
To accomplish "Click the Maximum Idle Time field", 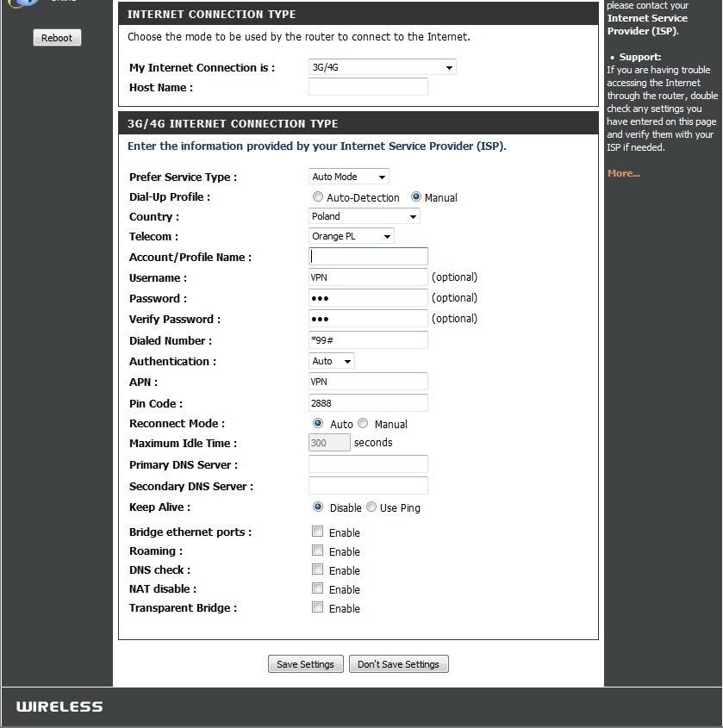I will pyautogui.click(x=329, y=443).
